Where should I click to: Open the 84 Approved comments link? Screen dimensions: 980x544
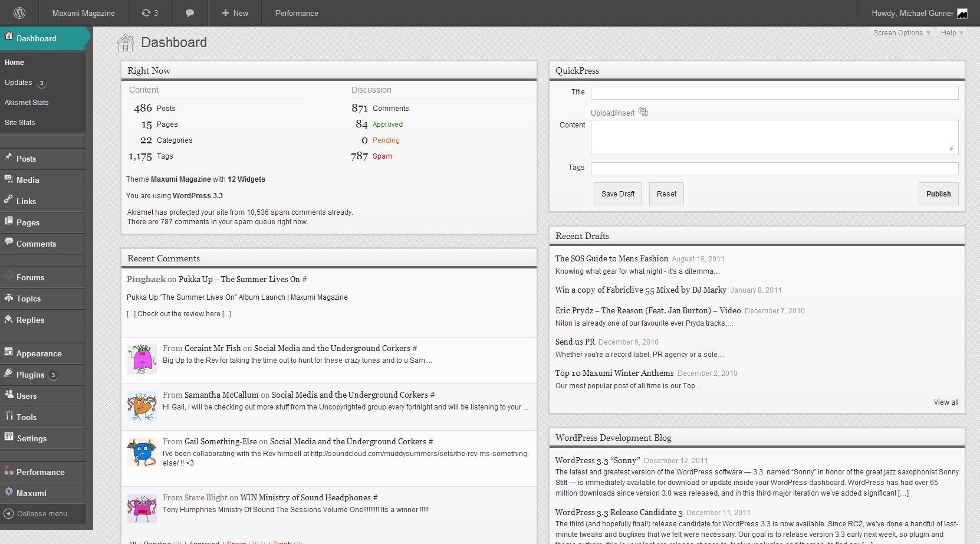tap(379, 124)
